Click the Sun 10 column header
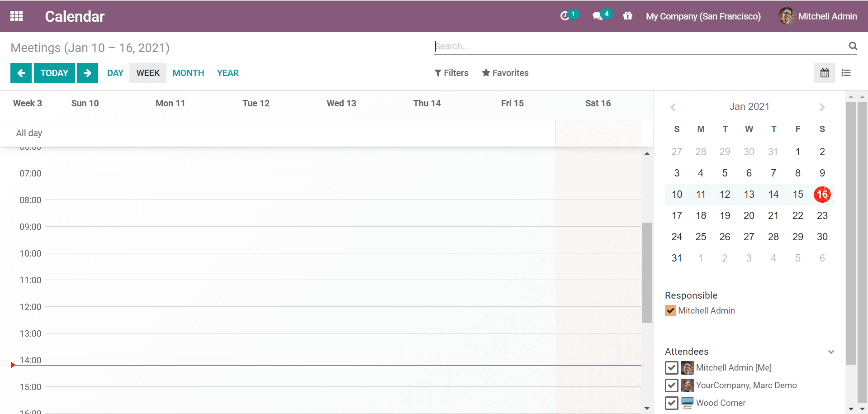Screen dimensions: 868x414 (x=85, y=103)
